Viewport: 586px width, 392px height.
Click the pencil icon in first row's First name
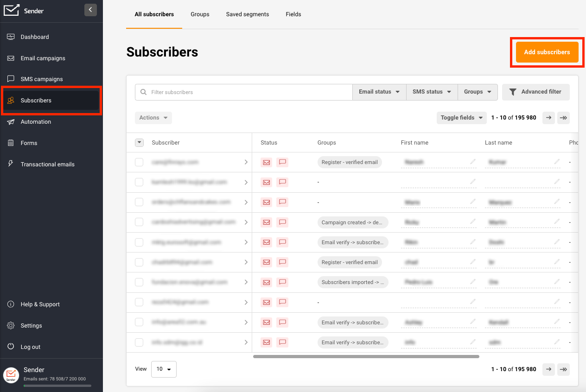472,162
